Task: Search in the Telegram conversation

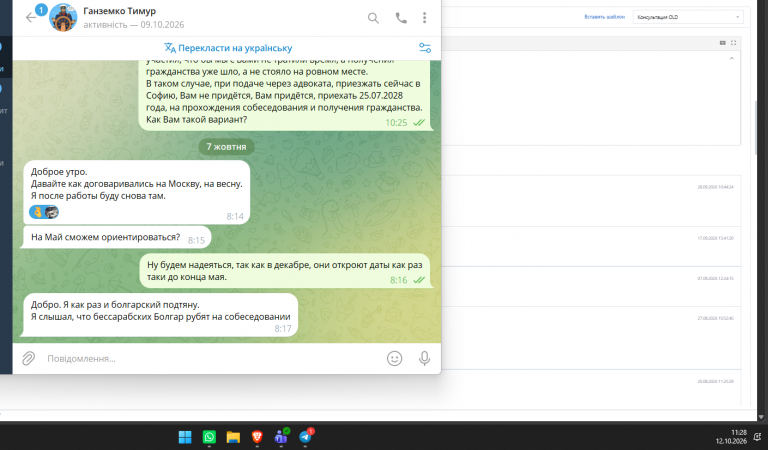Action: tap(373, 18)
